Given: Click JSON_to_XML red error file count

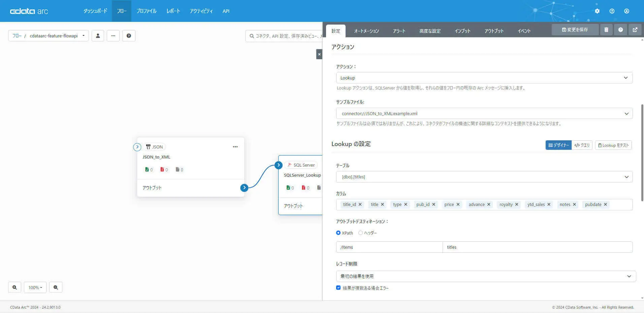Looking at the screenshot, I should 164,170.
